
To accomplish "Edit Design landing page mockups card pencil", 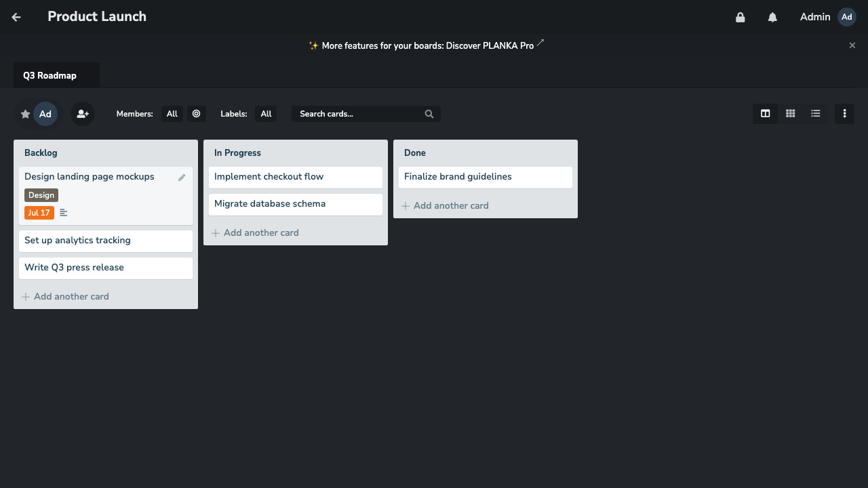I will click(182, 178).
